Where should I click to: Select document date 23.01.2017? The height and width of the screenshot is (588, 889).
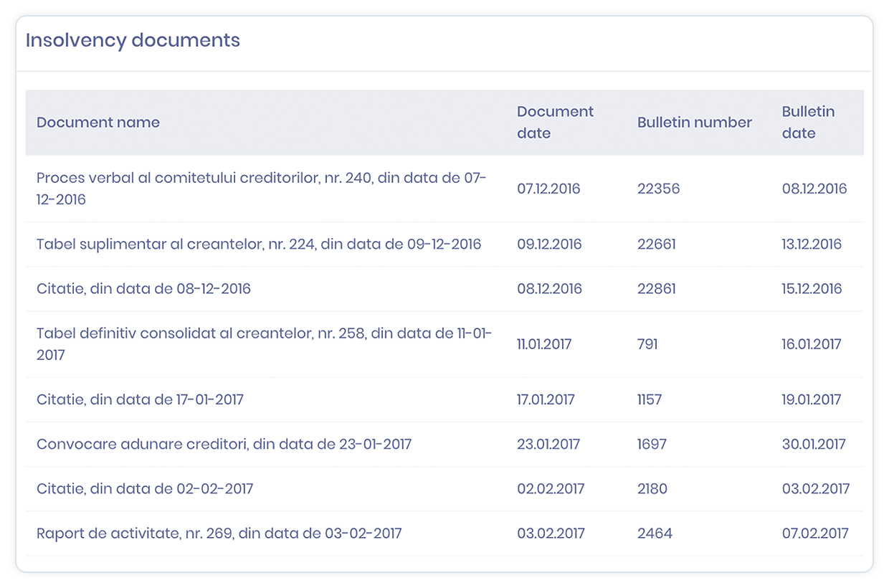[548, 444]
